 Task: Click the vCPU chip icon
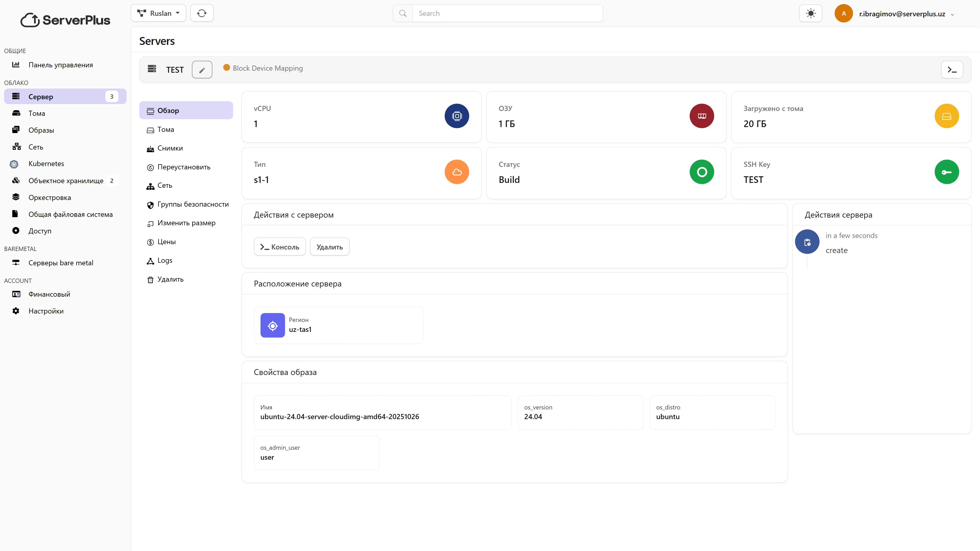[457, 116]
